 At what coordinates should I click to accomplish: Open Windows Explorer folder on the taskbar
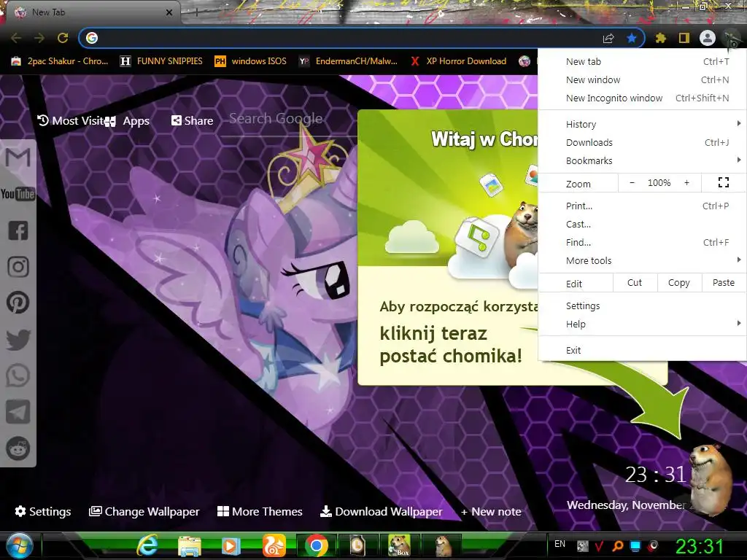189,545
